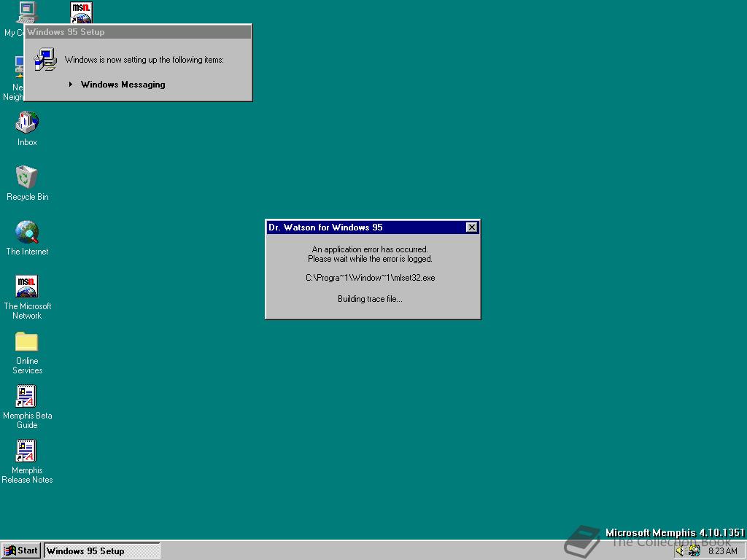Click the arrow bullet beside Windows Messaging
The width and height of the screenshot is (747, 560).
click(x=71, y=85)
